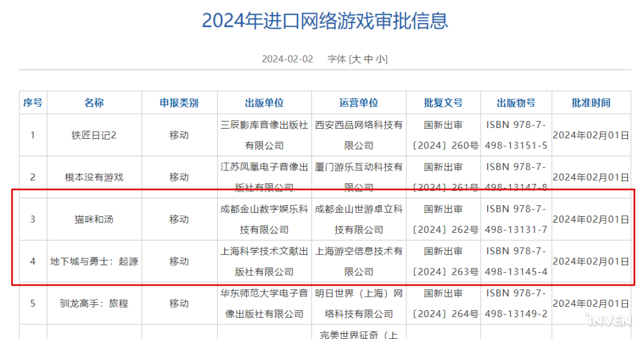Click serial number 2 cell
644x339 pixels.
coord(33,178)
